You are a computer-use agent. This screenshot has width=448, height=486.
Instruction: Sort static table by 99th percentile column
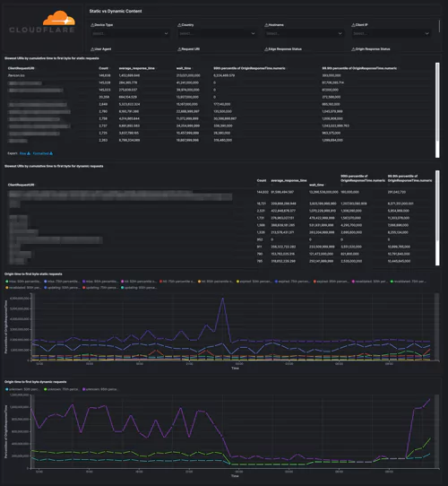click(x=250, y=68)
